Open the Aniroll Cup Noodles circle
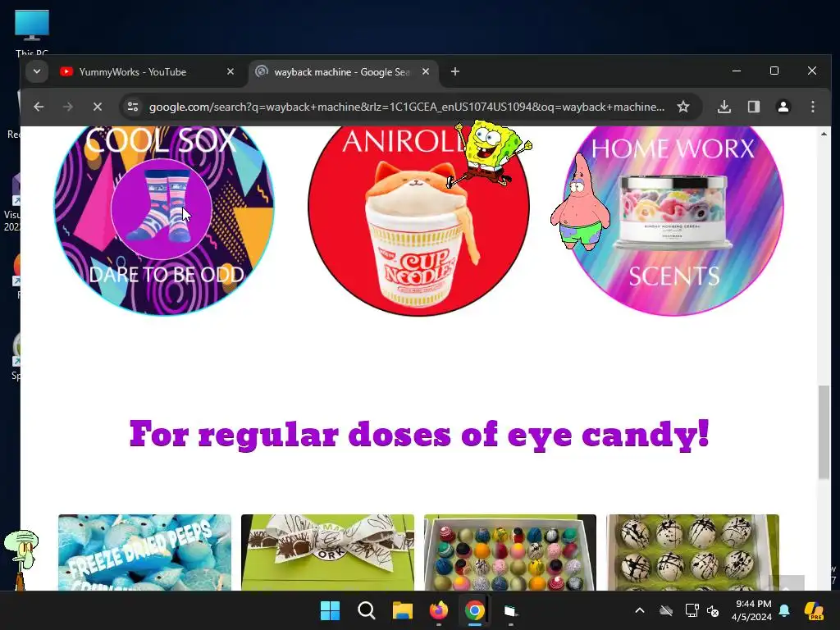The height and width of the screenshot is (630, 840). point(418,220)
